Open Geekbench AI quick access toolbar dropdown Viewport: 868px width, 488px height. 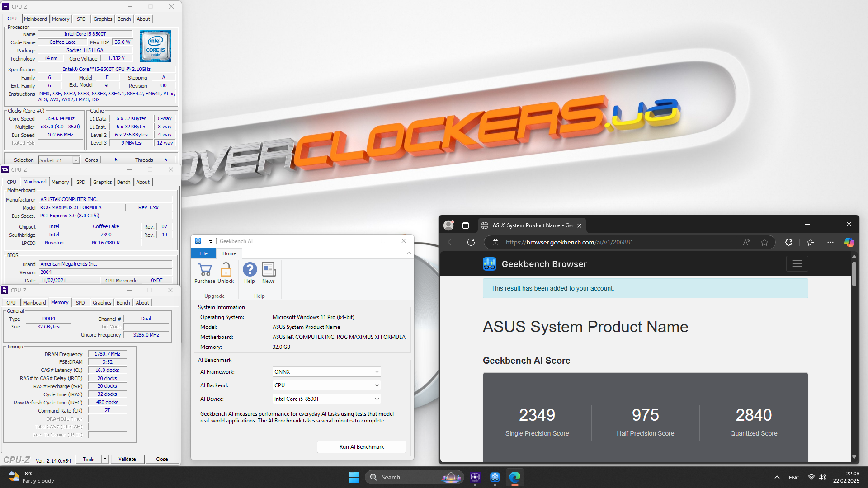pyautogui.click(x=211, y=241)
